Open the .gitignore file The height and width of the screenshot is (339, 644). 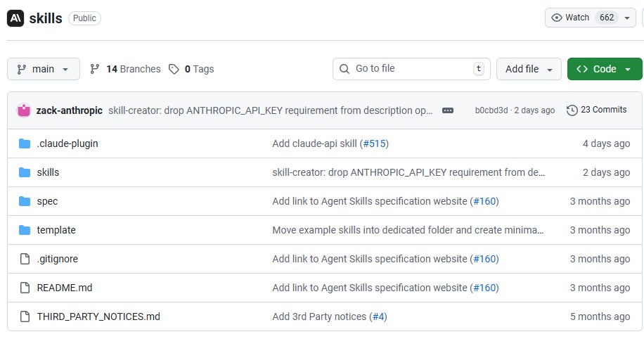pos(58,259)
